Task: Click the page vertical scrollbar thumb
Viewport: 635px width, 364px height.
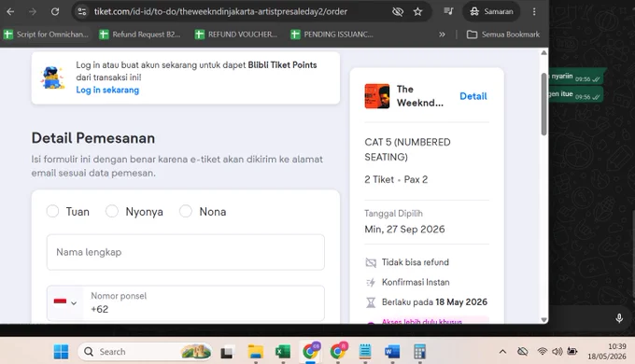Action: (543, 104)
